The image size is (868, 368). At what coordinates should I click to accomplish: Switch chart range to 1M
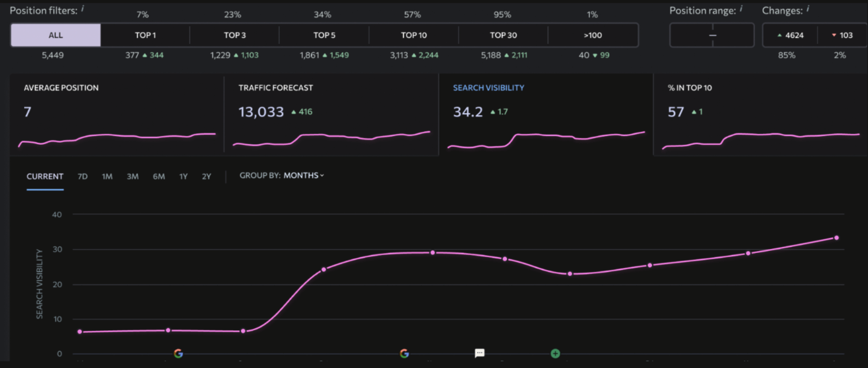coord(107,176)
